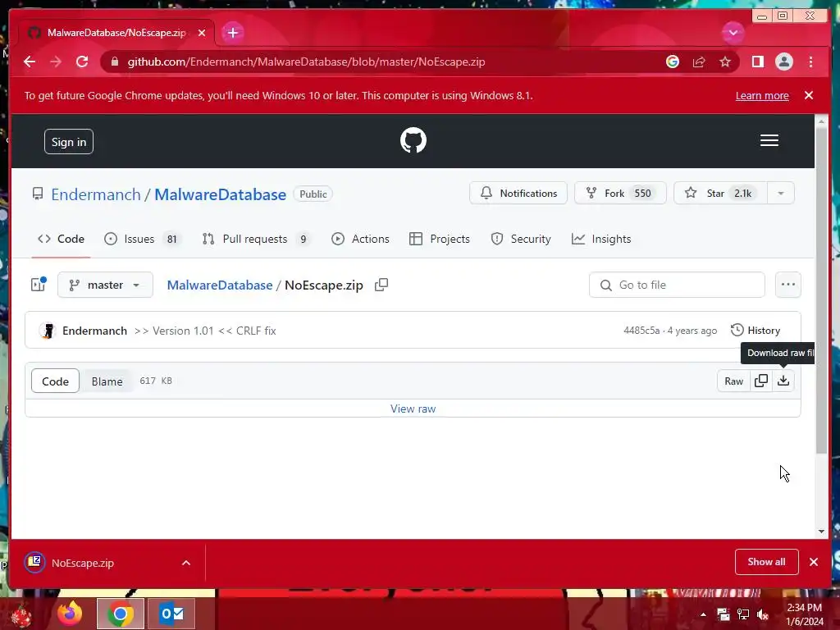Open the downloaded NoEscape.zip item

83,563
